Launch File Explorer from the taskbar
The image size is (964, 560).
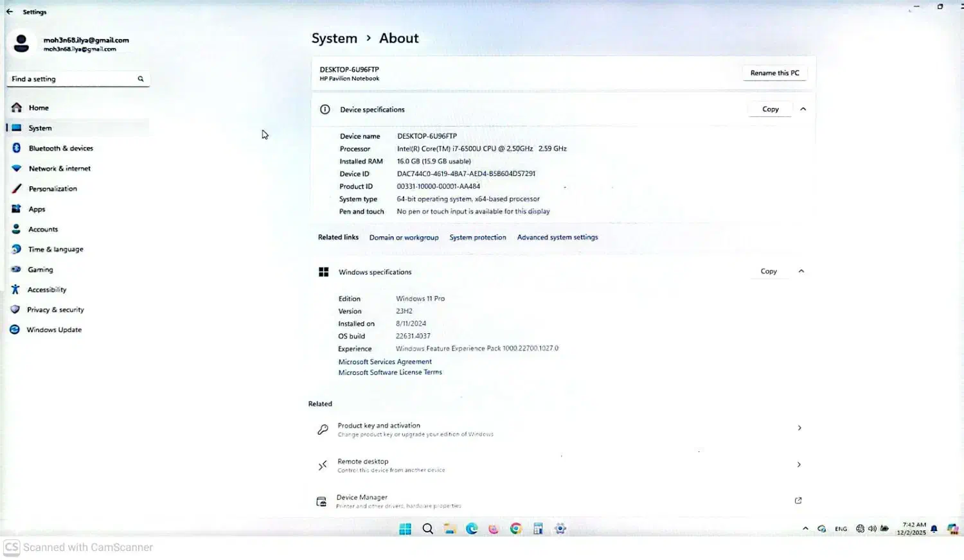click(450, 529)
